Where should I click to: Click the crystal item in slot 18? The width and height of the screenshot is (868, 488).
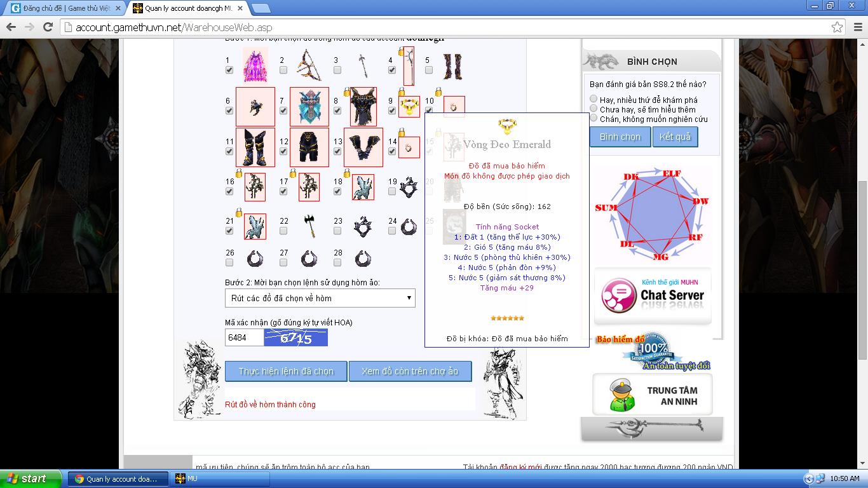pyautogui.click(x=363, y=187)
